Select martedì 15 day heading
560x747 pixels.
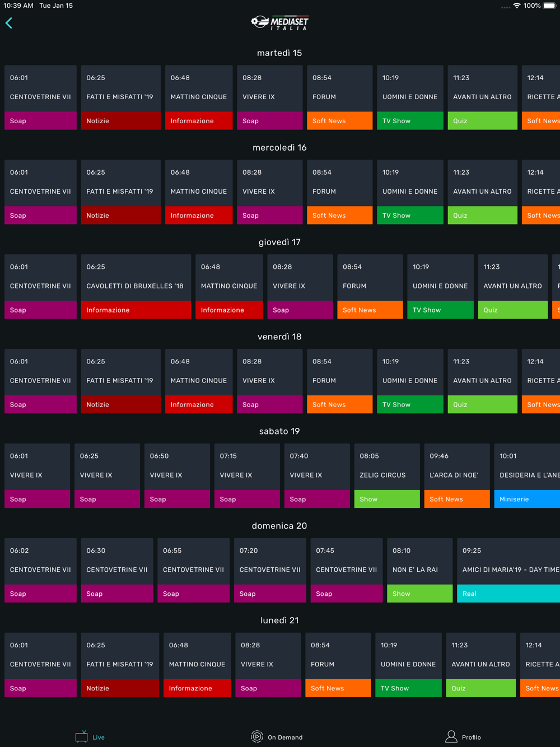(279, 53)
